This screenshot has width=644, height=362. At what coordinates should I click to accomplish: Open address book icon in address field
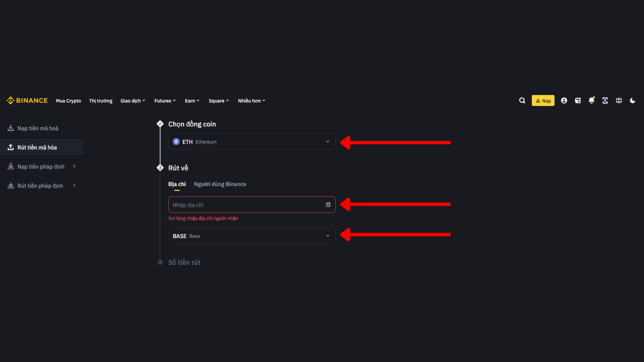328,205
